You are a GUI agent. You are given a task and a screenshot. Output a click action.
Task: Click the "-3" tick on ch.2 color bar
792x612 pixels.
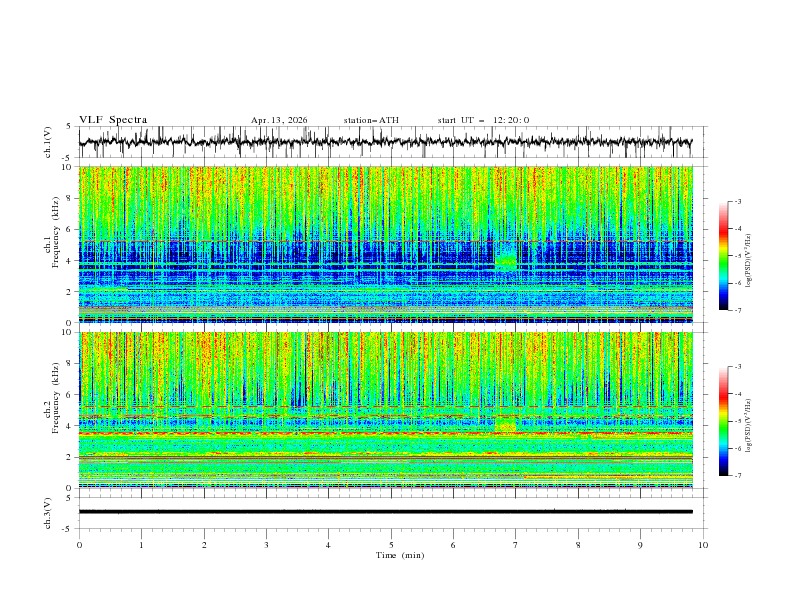pos(737,367)
